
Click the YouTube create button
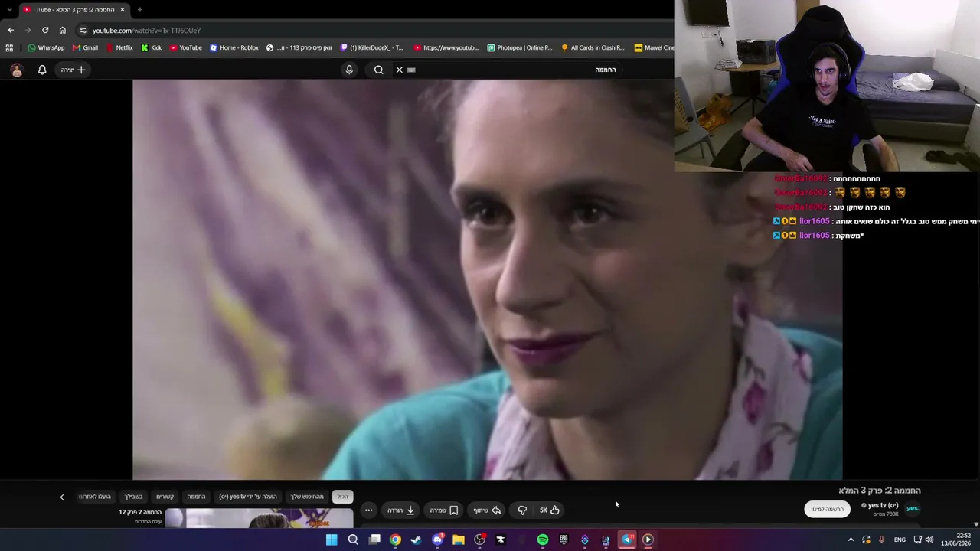(73, 70)
